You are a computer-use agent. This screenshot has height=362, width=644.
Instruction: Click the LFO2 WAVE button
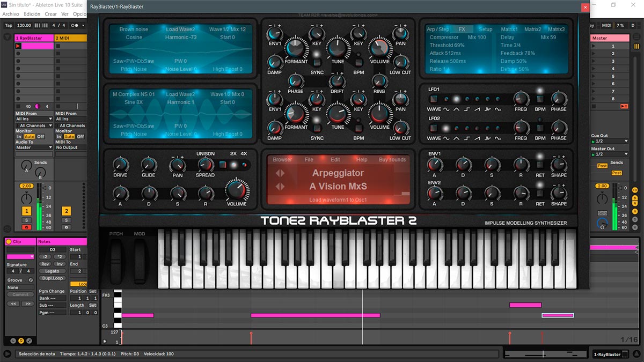[x=434, y=128]
